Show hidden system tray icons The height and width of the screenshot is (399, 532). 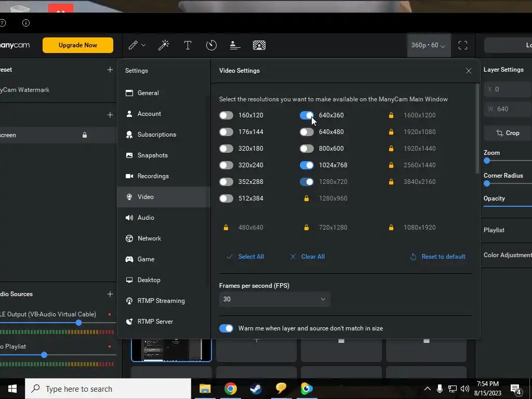pos(428,389)
